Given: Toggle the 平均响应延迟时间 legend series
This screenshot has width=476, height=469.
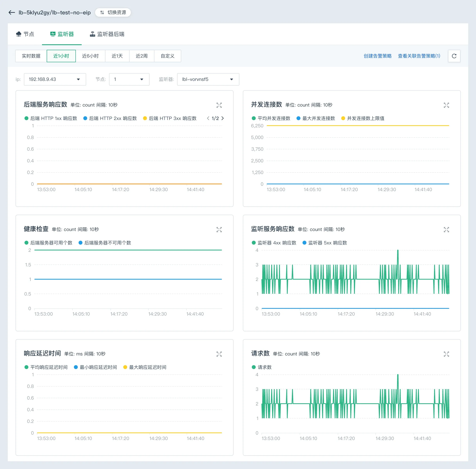Looking at the screenshot, I should click(x=46, y=367).
